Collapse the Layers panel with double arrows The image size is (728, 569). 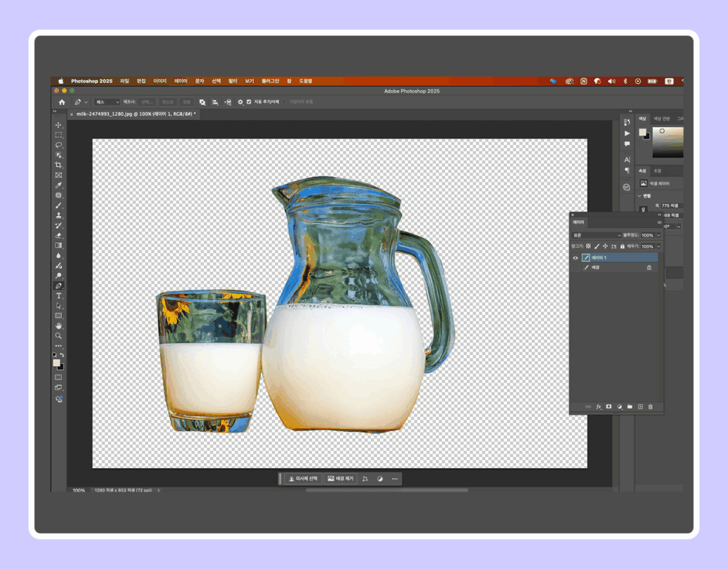pyautogui.click(x=659, y=215)
